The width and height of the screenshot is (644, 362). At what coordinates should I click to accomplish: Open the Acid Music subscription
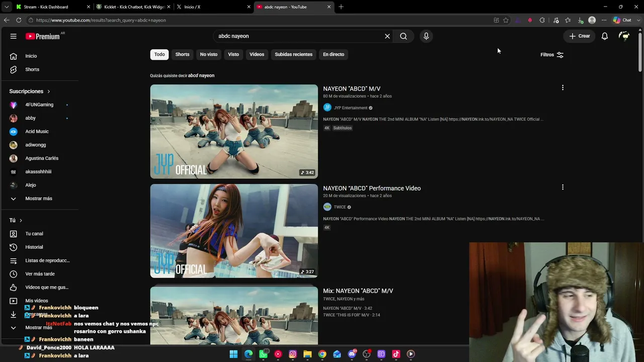pyautogui.click(x=39, y=131)
